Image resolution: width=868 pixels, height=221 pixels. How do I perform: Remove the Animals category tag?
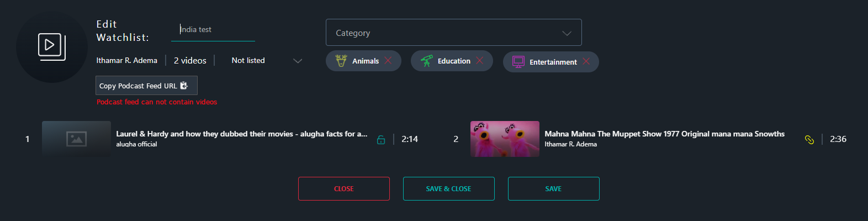coord(388,61)
